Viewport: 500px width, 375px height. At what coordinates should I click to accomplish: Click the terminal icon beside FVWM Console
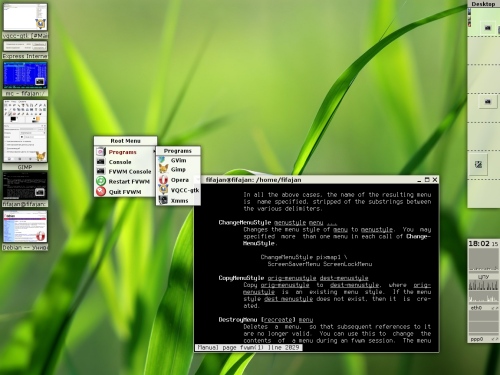point(101,171)
